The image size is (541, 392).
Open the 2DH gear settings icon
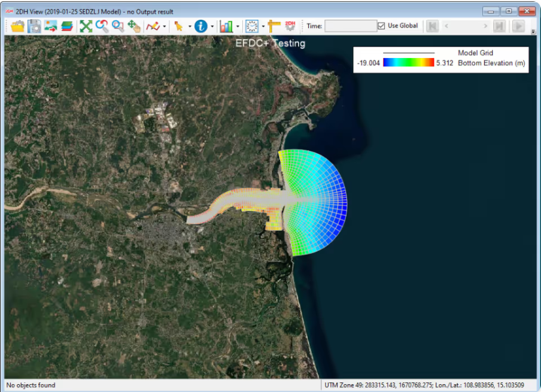coord(291,26)
